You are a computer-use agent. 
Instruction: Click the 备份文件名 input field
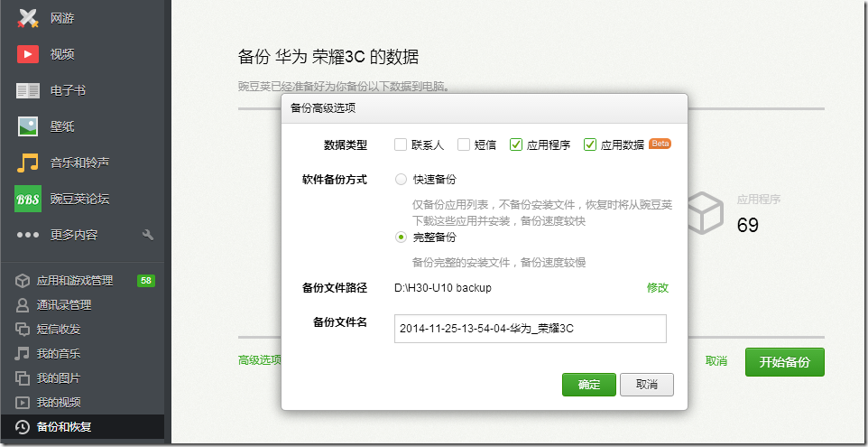coord(531,329)
